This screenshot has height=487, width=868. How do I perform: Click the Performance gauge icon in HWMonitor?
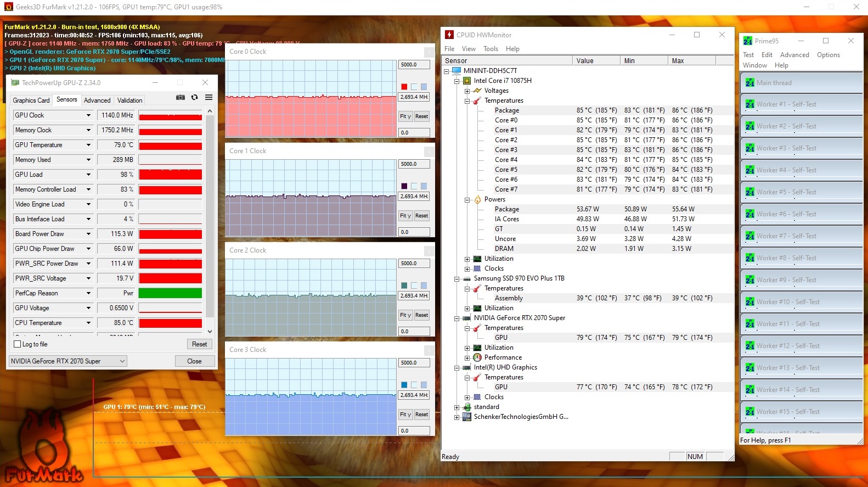tap(477, 357)
